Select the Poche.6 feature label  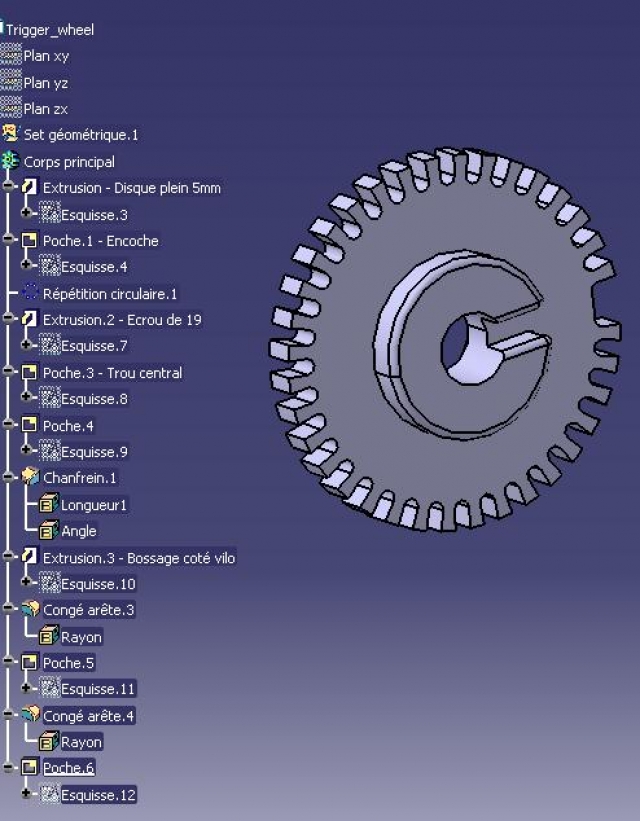[x=68, y=768]
